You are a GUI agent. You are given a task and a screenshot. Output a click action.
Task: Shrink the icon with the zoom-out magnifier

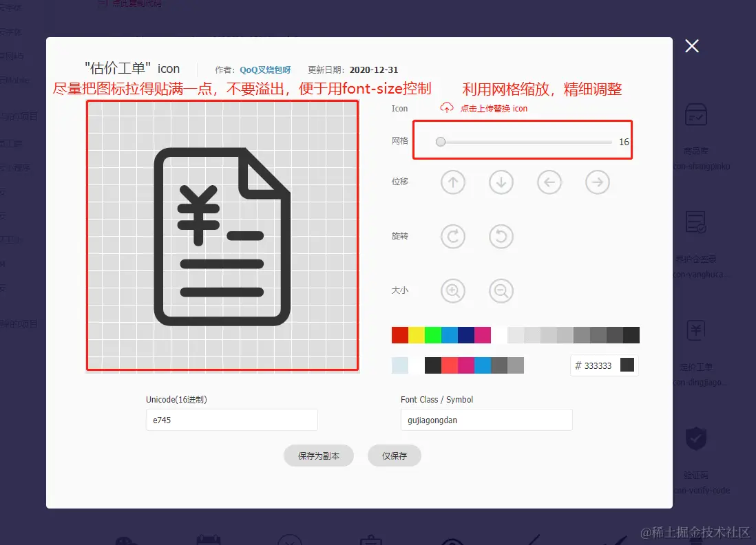(501, 291)
